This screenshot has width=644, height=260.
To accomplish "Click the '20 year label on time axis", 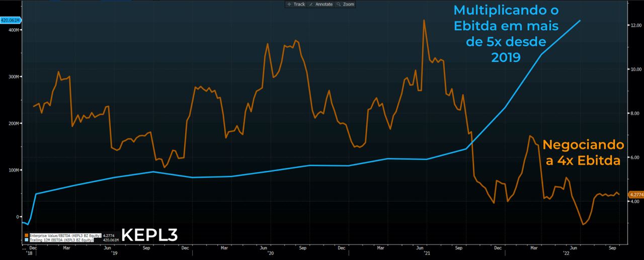I will click(271, 253).
